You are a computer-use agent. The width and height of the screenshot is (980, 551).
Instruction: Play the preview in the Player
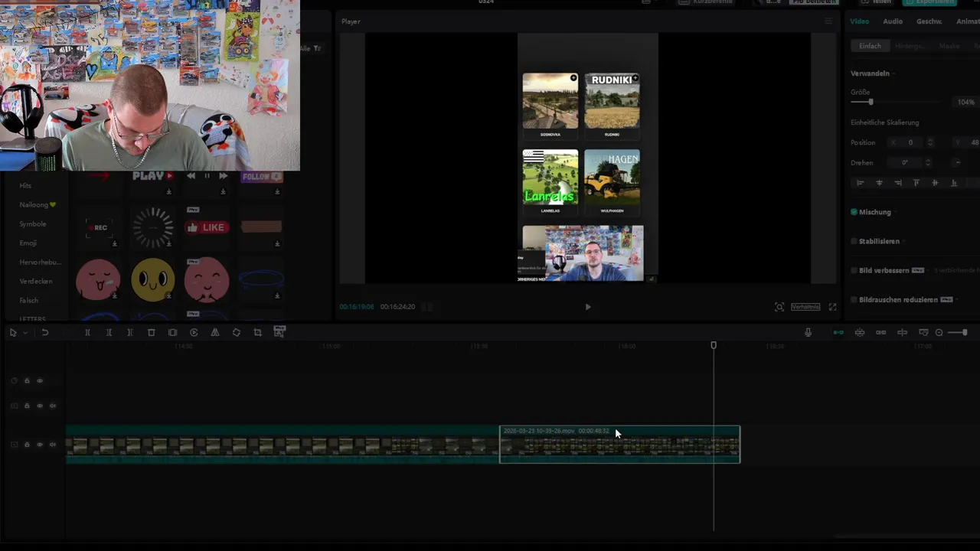(588, 307)
